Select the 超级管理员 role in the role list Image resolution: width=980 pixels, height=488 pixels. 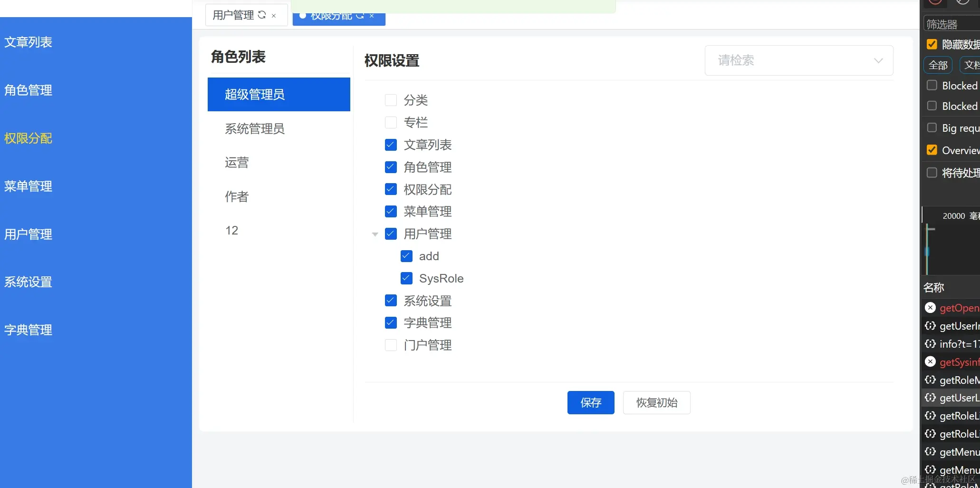(x=279, y=94)
